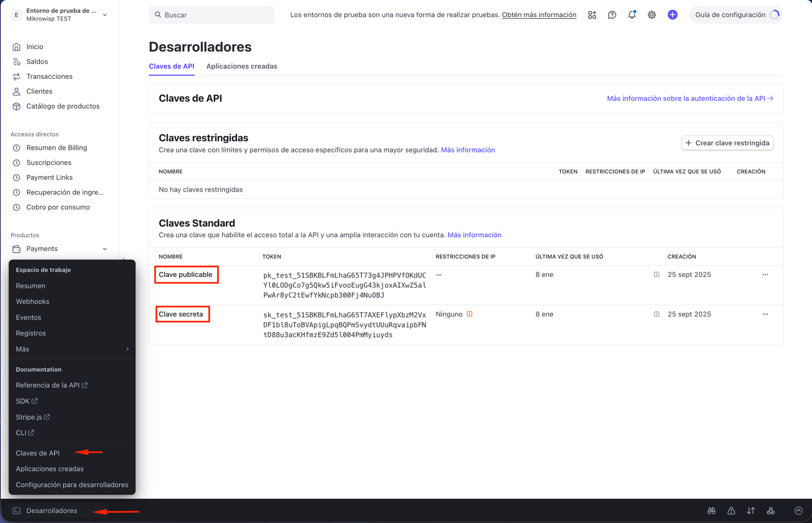Click the webhooks icon in bottom bar
The height and width of the screenshot is (523, 812).
[771, 511]
